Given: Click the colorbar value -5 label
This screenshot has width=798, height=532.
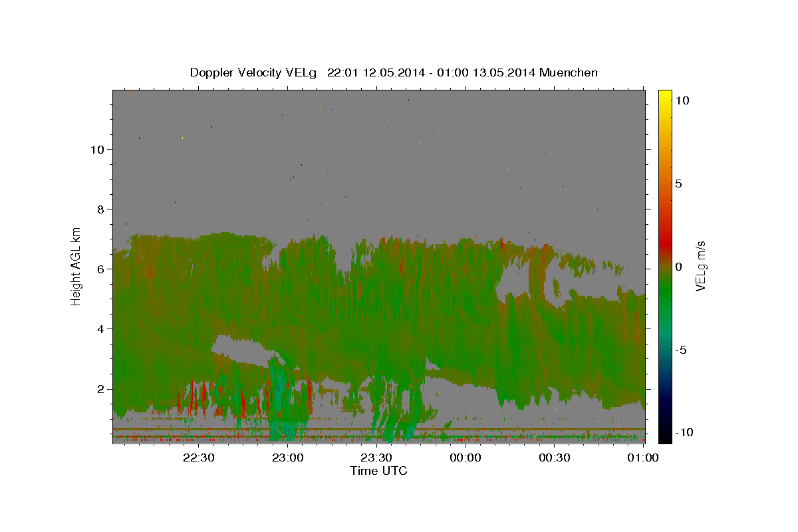Looking at the screenshot, I should 681,350.
